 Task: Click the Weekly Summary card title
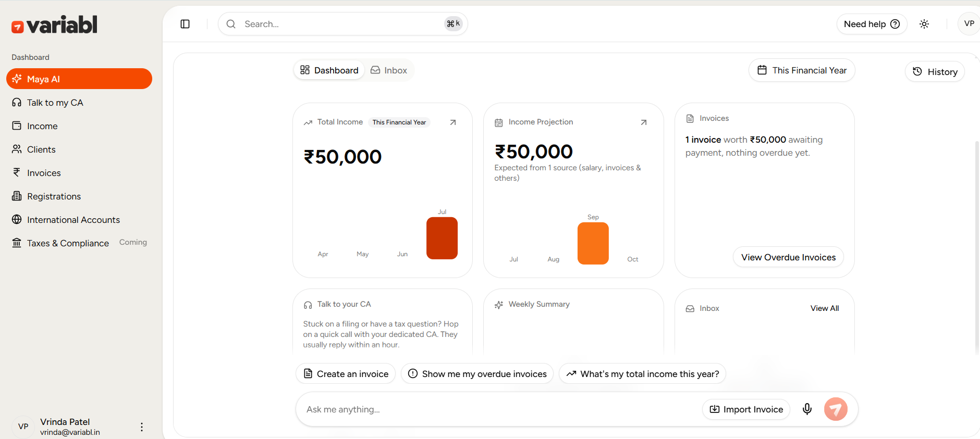539,304
